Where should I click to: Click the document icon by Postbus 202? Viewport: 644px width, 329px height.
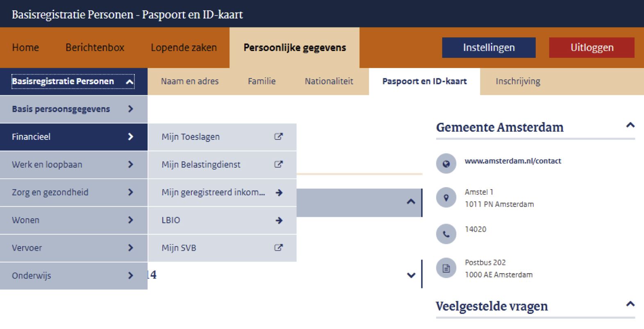pos(446,268)
